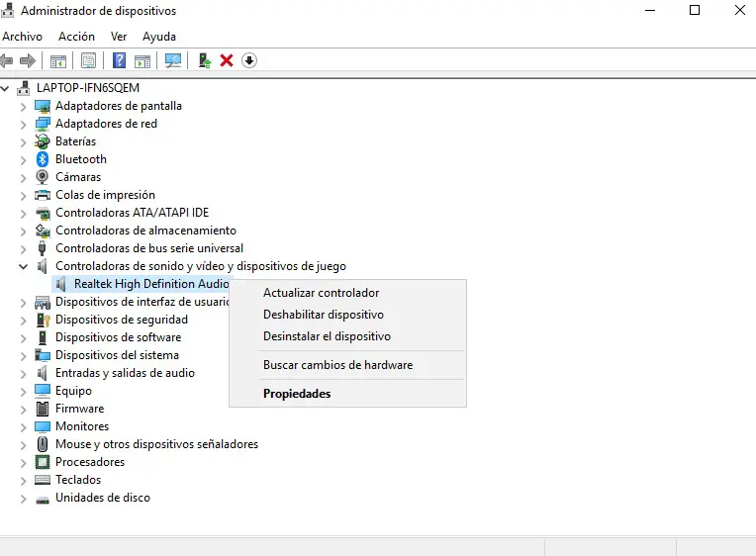
Task: Click the scan for hardware monitor icon
Action: (173, 60)
